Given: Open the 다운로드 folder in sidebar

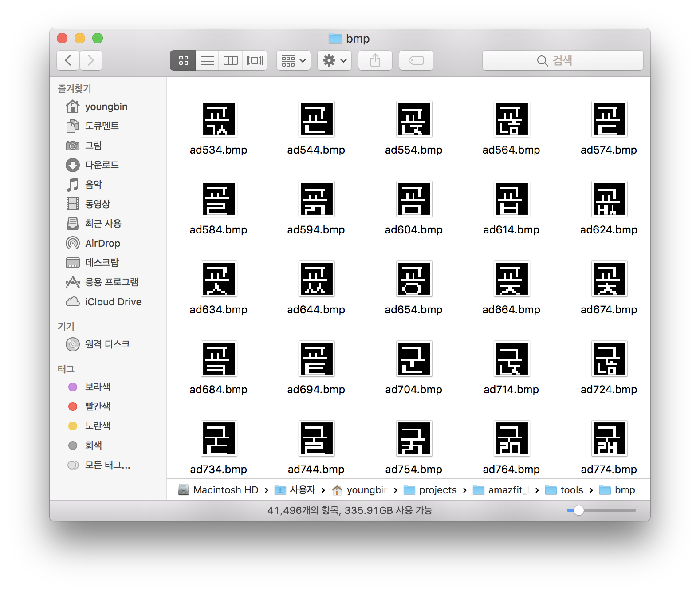Looking at the screenshot, I should 102,165.
